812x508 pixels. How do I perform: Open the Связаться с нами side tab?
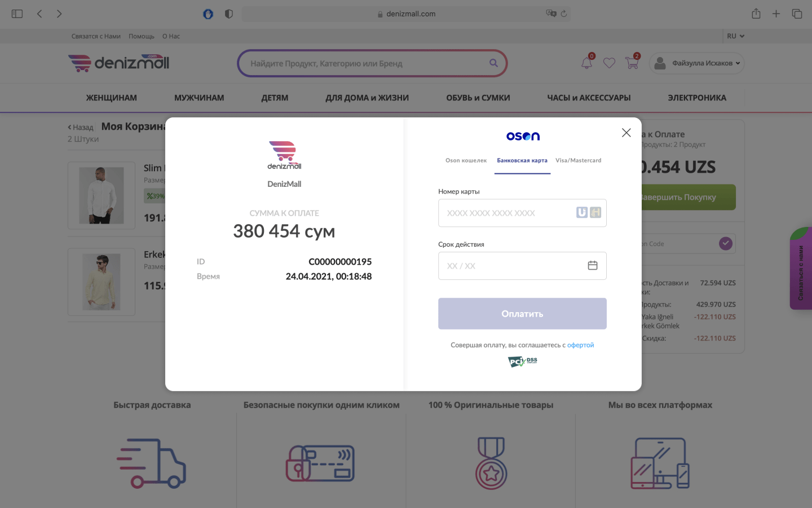point(801,269)
